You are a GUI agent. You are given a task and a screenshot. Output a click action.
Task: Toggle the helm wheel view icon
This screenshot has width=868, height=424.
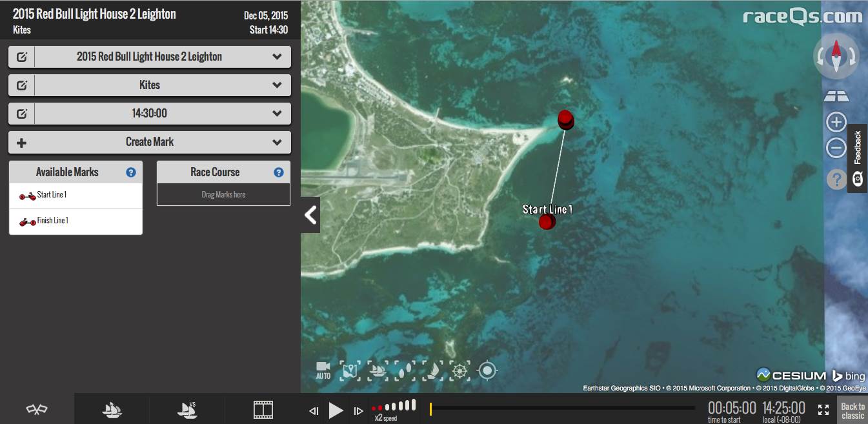click(459, 370)
